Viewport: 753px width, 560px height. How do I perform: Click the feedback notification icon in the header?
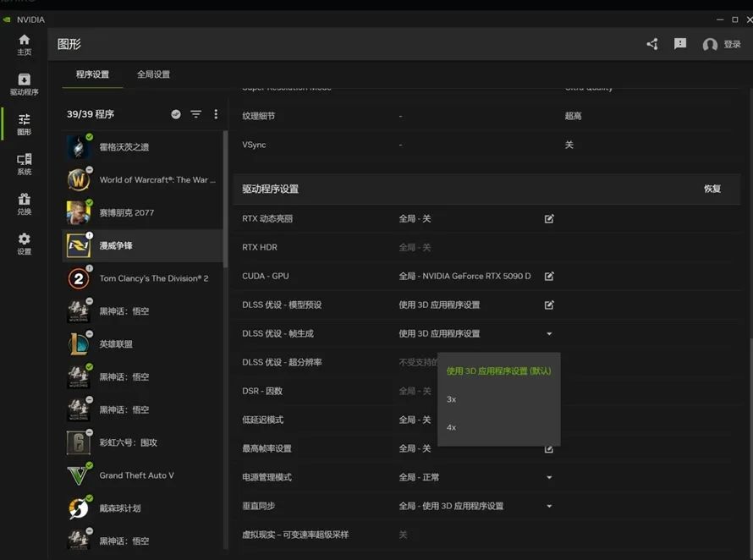pyautogui.click(x=680, y=44)
